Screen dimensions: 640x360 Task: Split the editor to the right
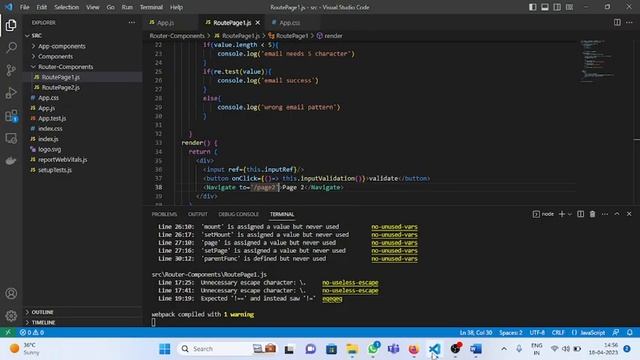point(617,22)
